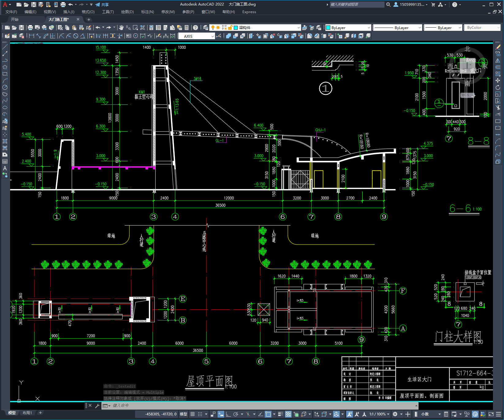Click the cyan ByLayer color swatch
504x420 pixels.
(x=328, y=28)
